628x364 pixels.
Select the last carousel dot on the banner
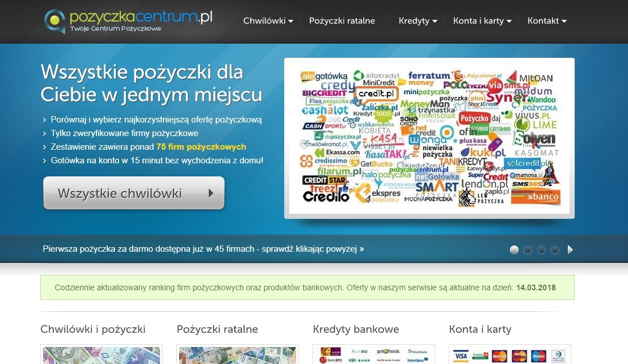click(555, 249)
